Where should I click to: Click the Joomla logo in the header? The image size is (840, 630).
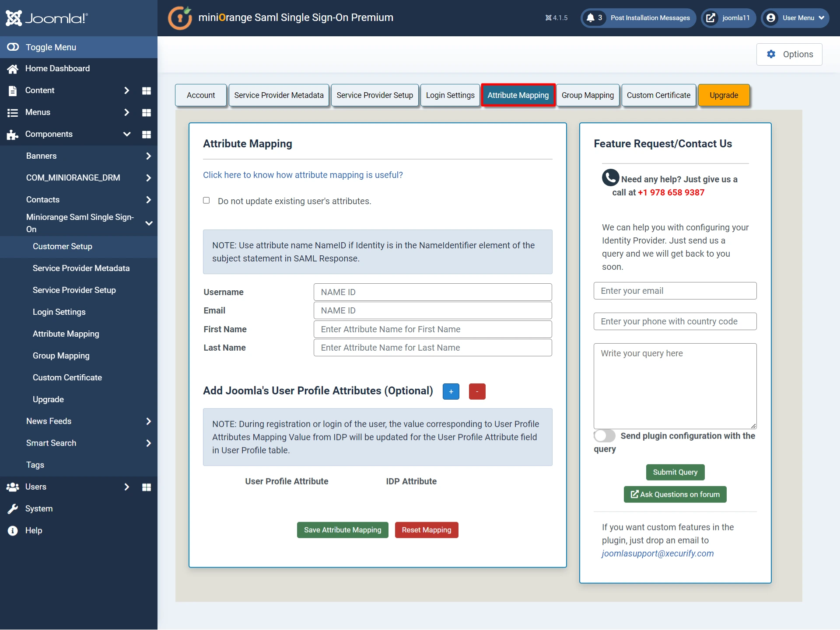[x=47, y=18]
